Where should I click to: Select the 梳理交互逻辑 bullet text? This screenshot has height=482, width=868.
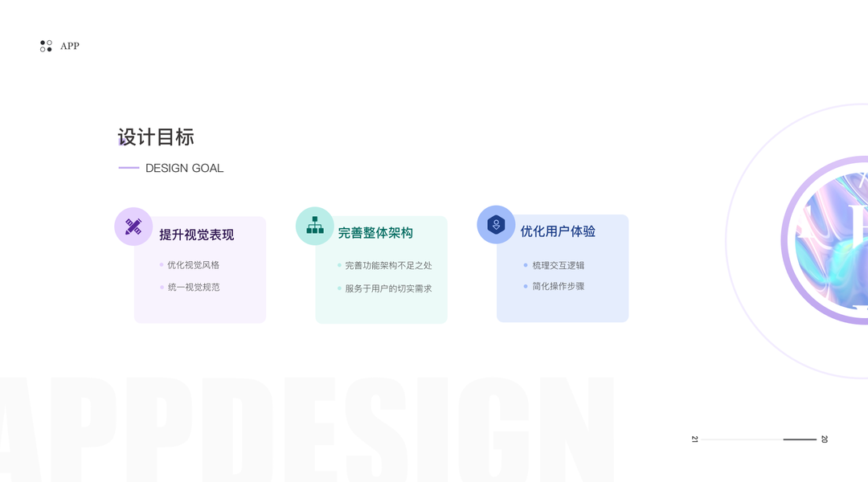pyautogui.click(x=558, y=266)
